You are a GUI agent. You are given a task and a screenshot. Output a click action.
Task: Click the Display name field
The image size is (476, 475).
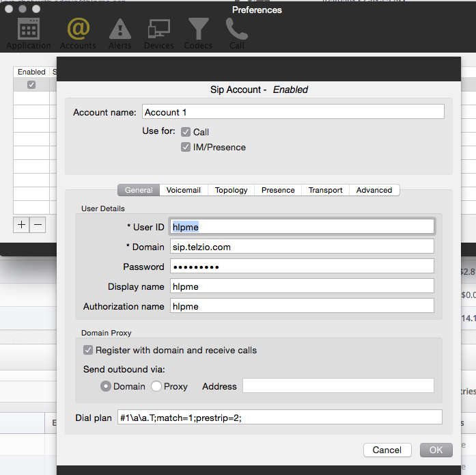302,286
